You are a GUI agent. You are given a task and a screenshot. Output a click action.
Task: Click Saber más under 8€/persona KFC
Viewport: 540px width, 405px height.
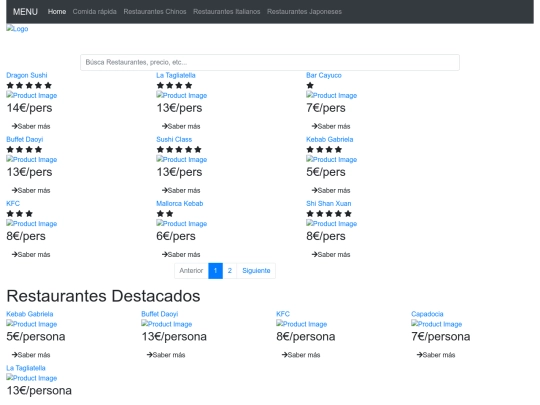click(x=301, y=355)
